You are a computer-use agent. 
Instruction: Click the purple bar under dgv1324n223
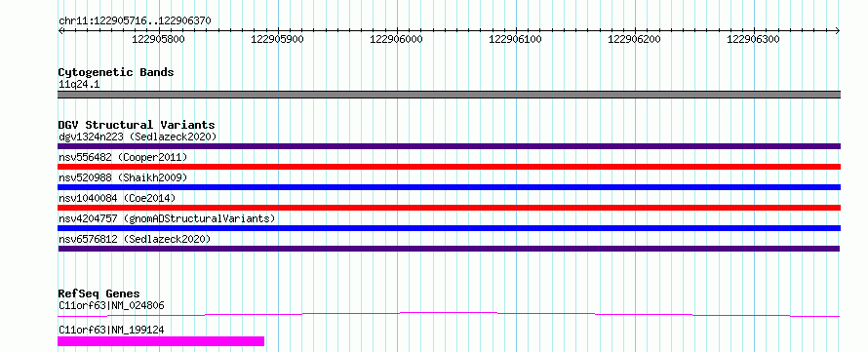click(x=449, y=146)
